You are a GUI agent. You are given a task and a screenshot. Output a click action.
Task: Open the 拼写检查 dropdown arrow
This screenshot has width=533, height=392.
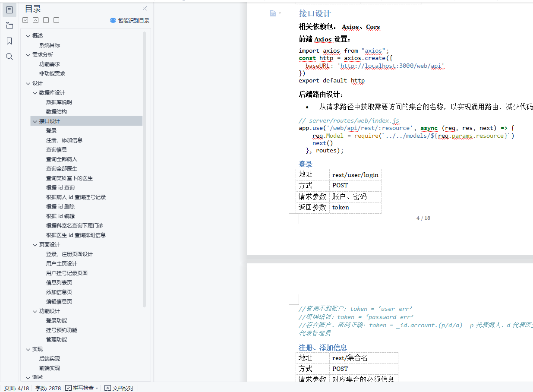[97, 388]
